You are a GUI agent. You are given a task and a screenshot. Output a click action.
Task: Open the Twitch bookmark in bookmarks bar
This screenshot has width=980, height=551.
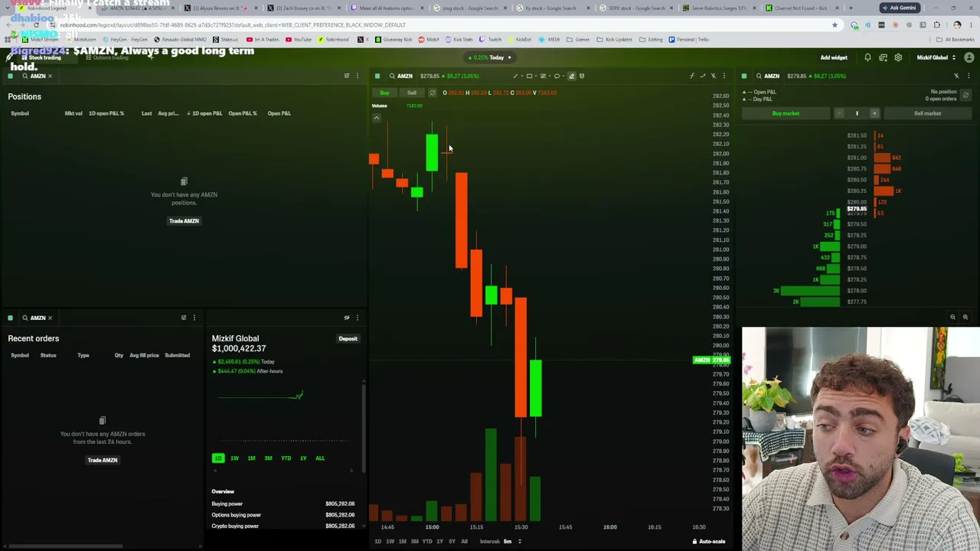(x=491, y=40)
